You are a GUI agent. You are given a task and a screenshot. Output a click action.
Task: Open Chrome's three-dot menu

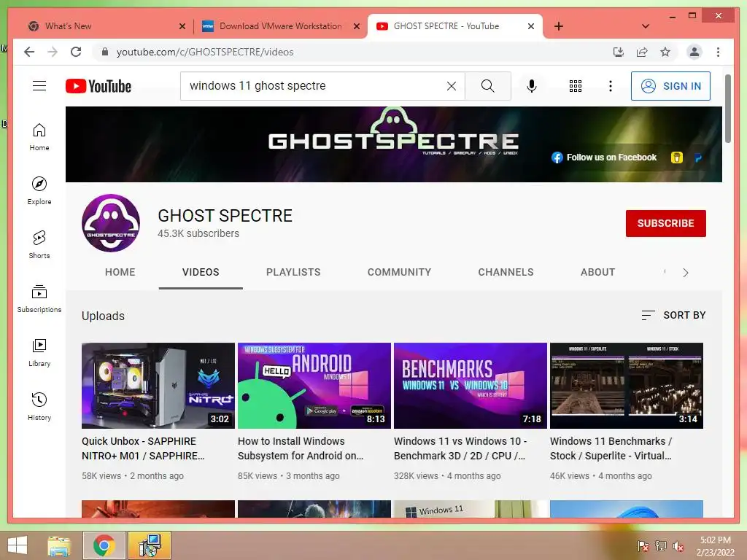coord(718,52)
